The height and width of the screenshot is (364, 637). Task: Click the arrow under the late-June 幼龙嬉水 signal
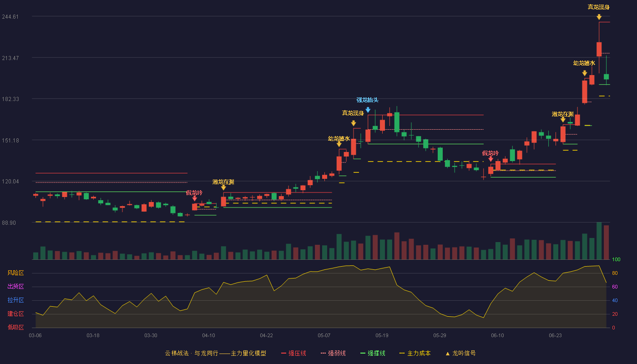pyautogui.click(x=585, y=73)
